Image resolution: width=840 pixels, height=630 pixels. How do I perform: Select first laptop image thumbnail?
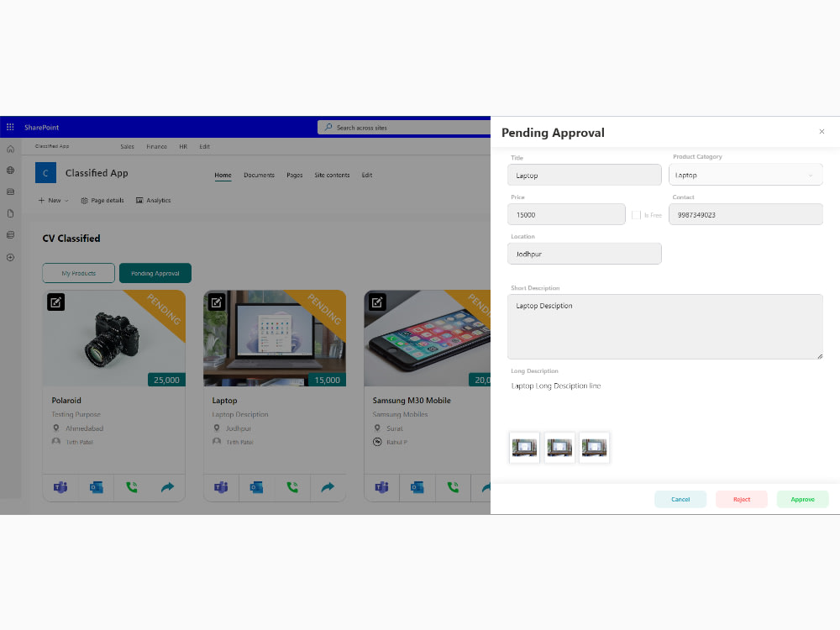click(x=524, y=448)
